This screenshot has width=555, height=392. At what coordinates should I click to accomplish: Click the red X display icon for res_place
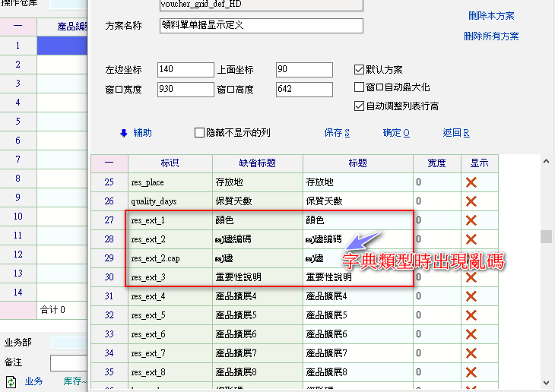coord(471,182)
